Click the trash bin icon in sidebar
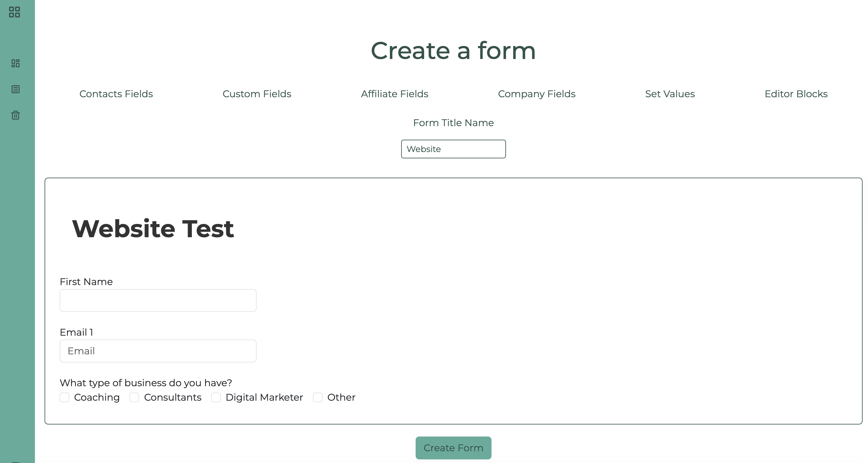 pos(15,115)
